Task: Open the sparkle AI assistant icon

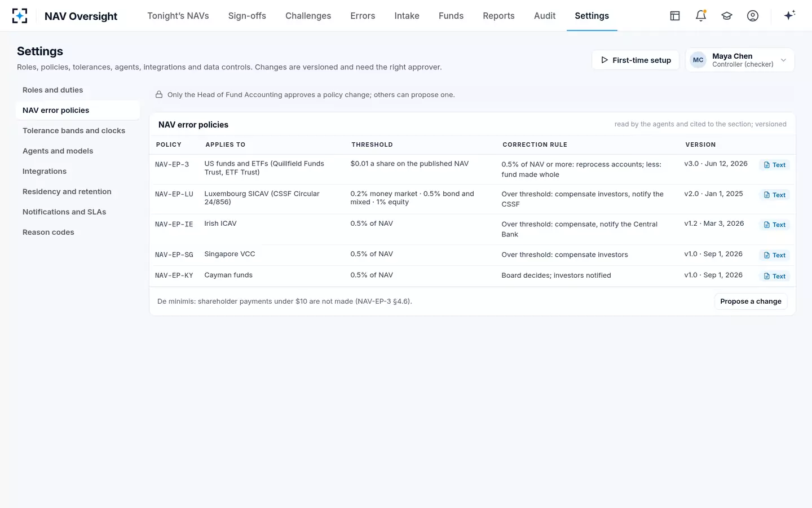Action: 789,15
